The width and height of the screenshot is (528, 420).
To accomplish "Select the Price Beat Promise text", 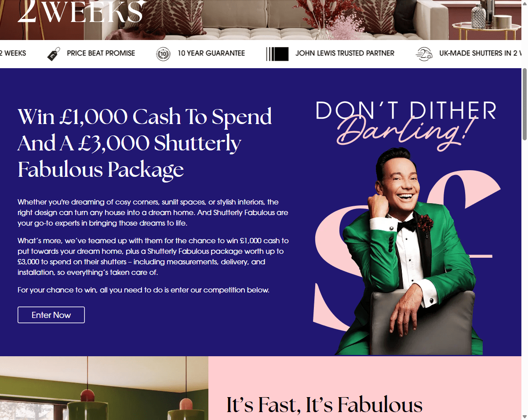I will click(101, 53).
